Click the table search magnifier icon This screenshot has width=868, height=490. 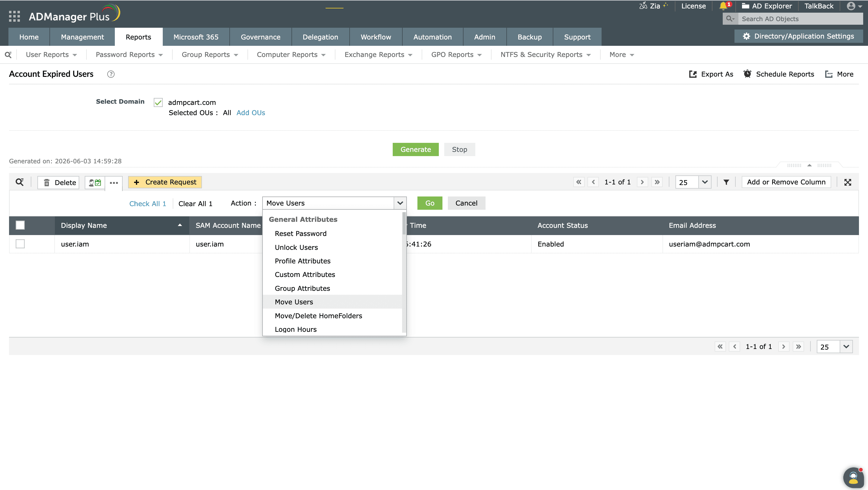pyautogui.click(x=20, y=182)
